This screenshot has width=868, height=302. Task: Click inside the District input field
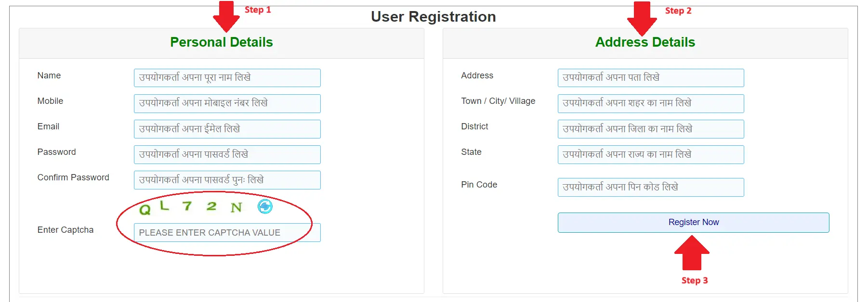650,129
